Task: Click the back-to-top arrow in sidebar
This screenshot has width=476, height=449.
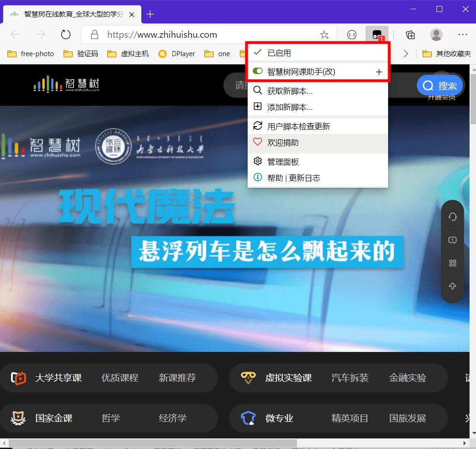Action: [x=453, y=286]
